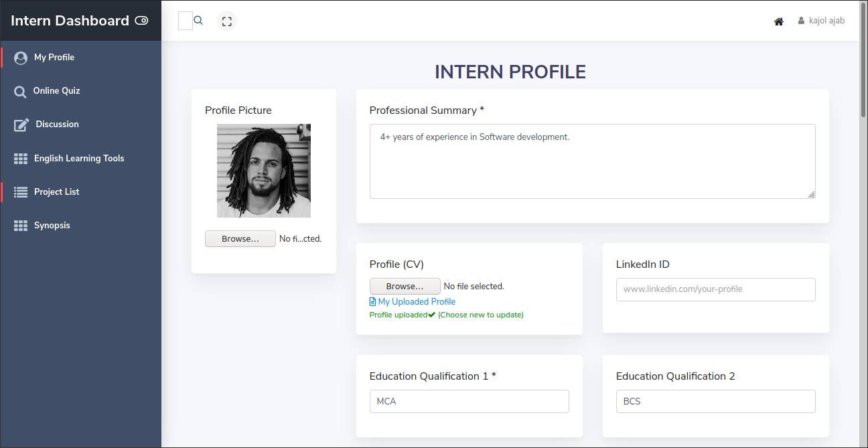This screenshot has width=868, height=448.
Task: Click the search magnifier icon in top bar
Action: (198, 21)
